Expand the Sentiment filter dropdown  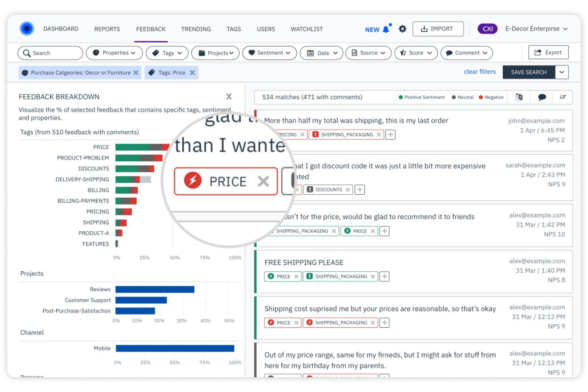(269, 52)
